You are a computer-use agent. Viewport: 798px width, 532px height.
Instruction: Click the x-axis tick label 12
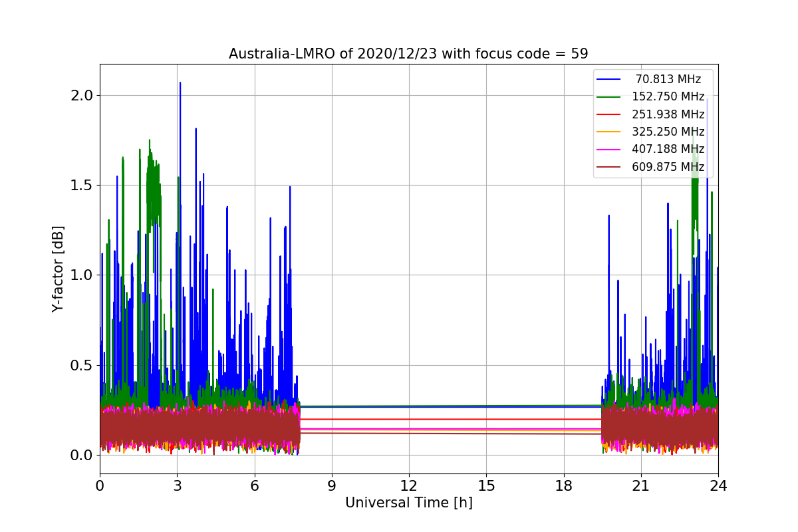point(409,486)
